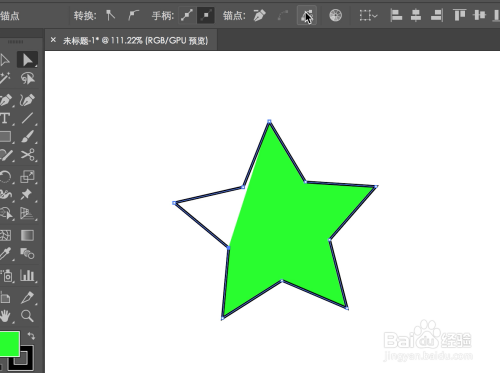Select the Rotate tool

coord(5,176)
